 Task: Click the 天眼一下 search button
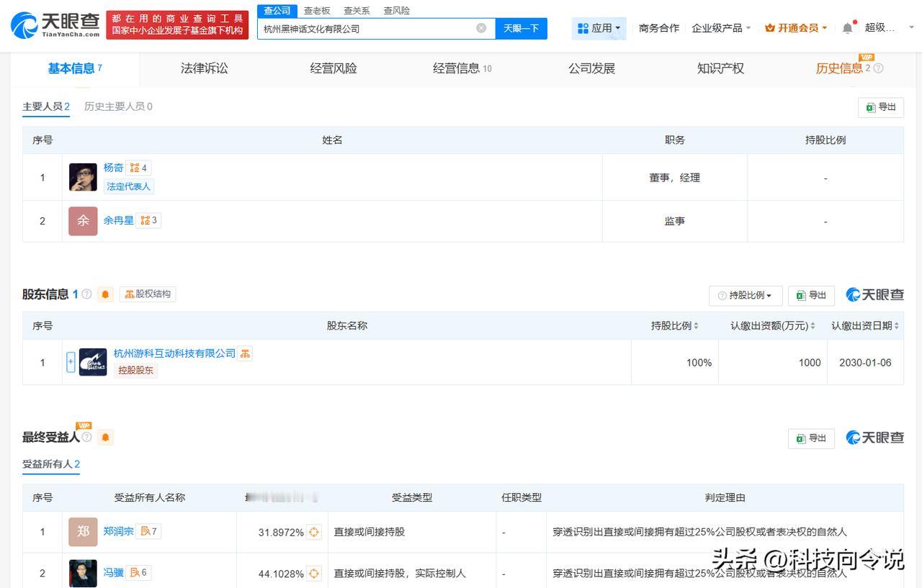tap(521, 28)
